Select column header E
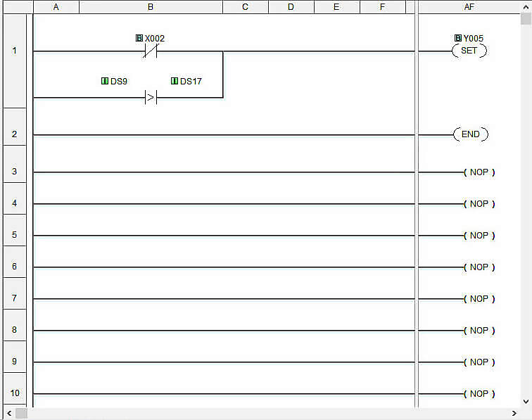 336,7
